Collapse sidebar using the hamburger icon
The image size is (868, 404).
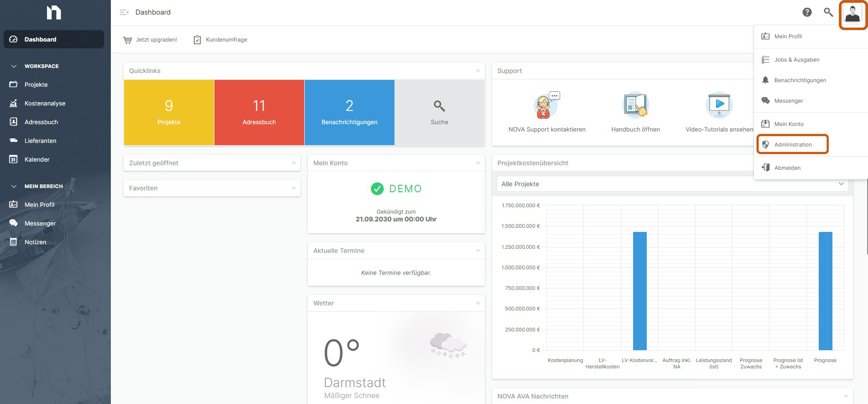(x=124, y=12)
